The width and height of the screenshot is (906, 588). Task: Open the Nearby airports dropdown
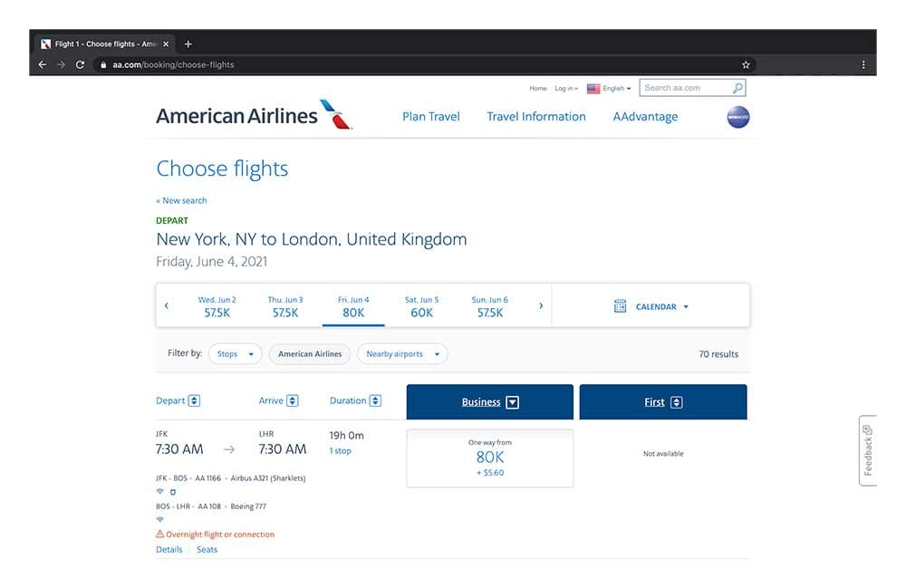[401, 353]
